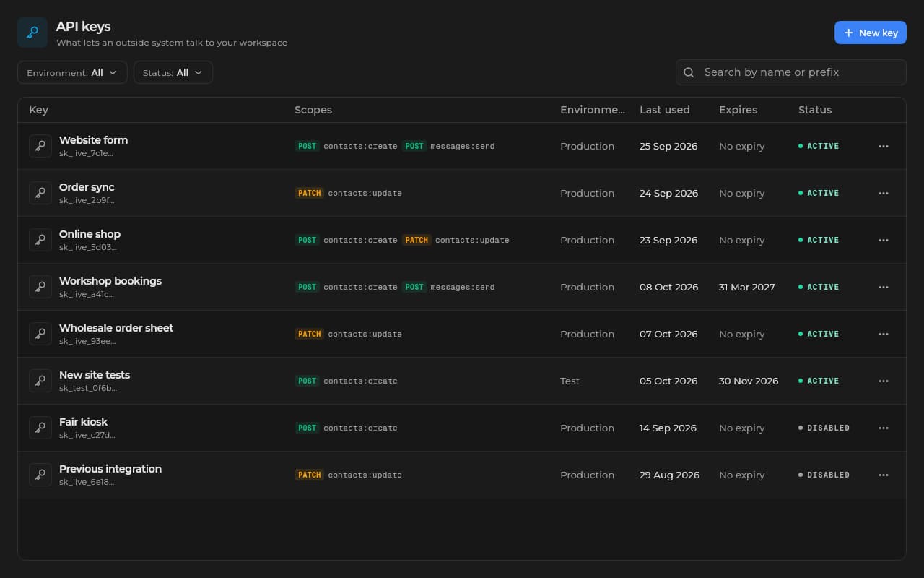The width and height of the screenshot is (924, 578).
Task: Open the Website form key name
Action: click(x=93, y=140)
